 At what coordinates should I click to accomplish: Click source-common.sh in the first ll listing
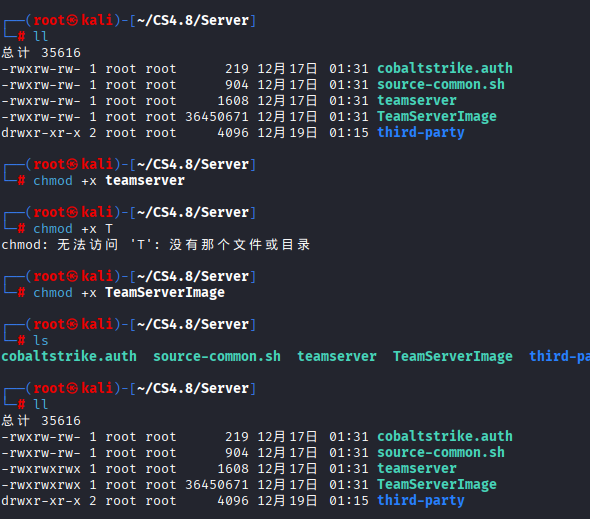point(441,85)
